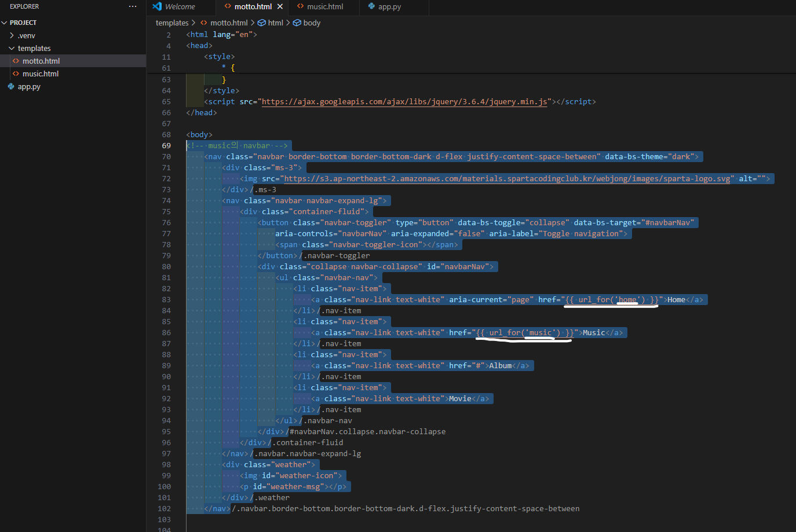Switch to the Welcome tab

pos(180,7)
